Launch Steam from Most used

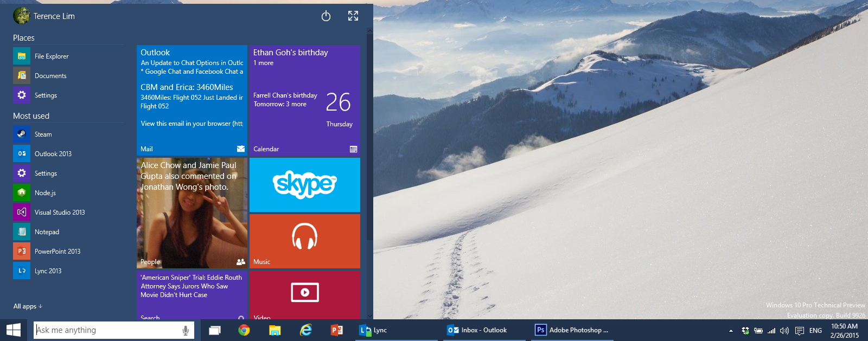[68, 134]
